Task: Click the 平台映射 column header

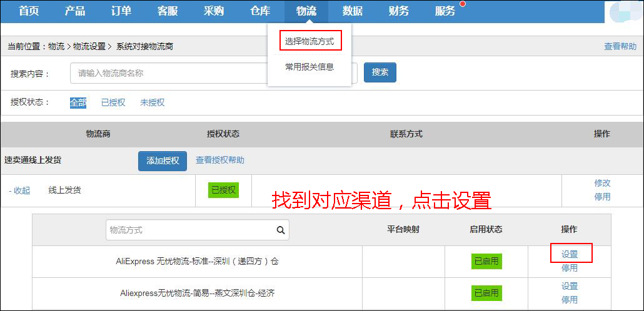Action: [x=403, y=229]
